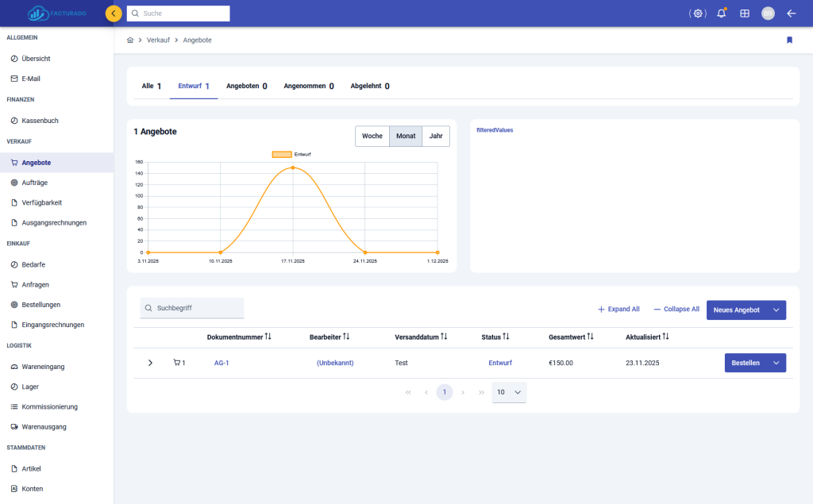
Task: Open dropdown arrow beside Bestellen button
Action: (x=776, y=363)
